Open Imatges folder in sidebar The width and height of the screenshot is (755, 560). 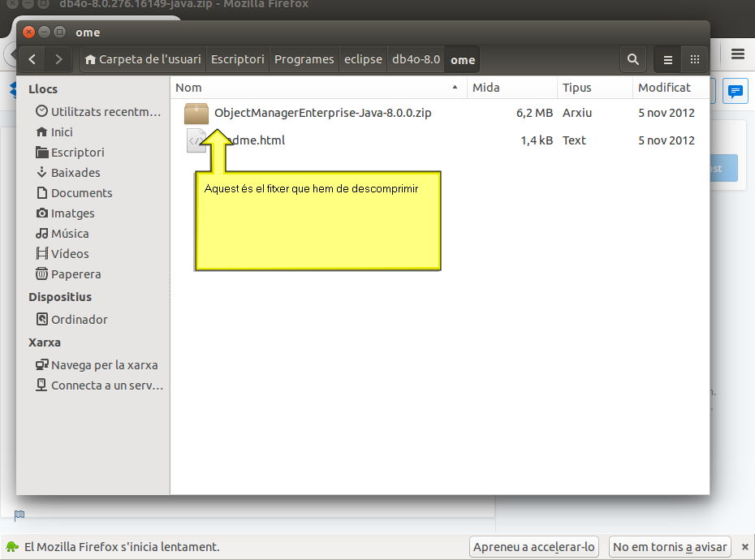pyautogui.click(x=66, y=213)
